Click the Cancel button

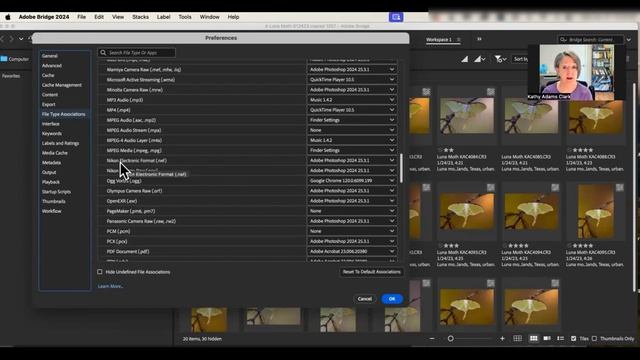pos(364,299)
